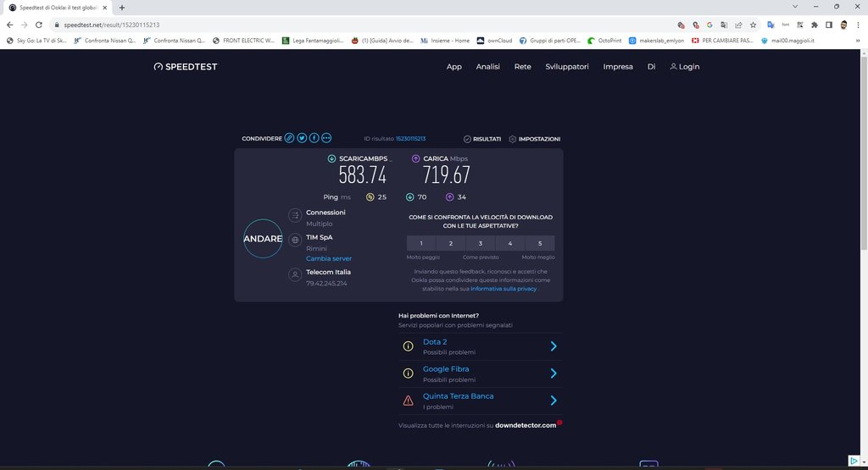868x470 pixels.
Task: Reload the page
Action: pyautogui.click(x=38, y=25)
